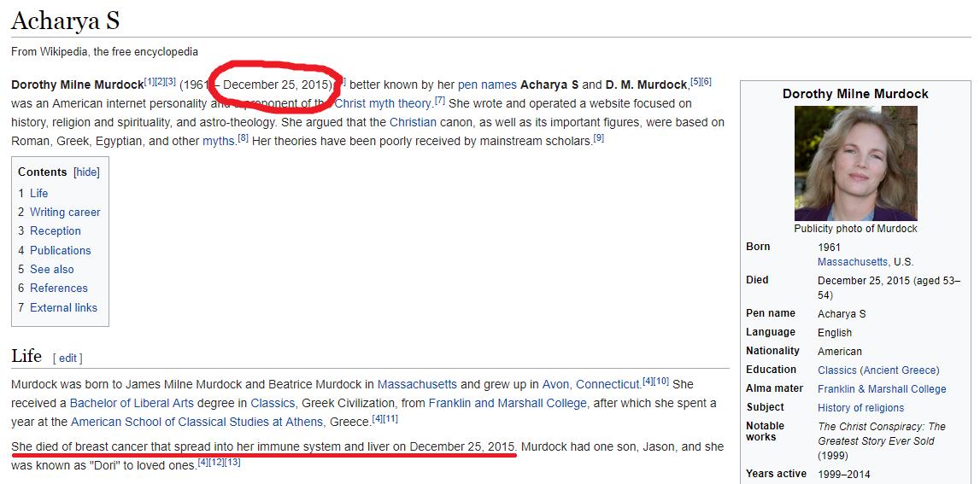
Task: Click 'Years active' infobox label
Action: 777,474
